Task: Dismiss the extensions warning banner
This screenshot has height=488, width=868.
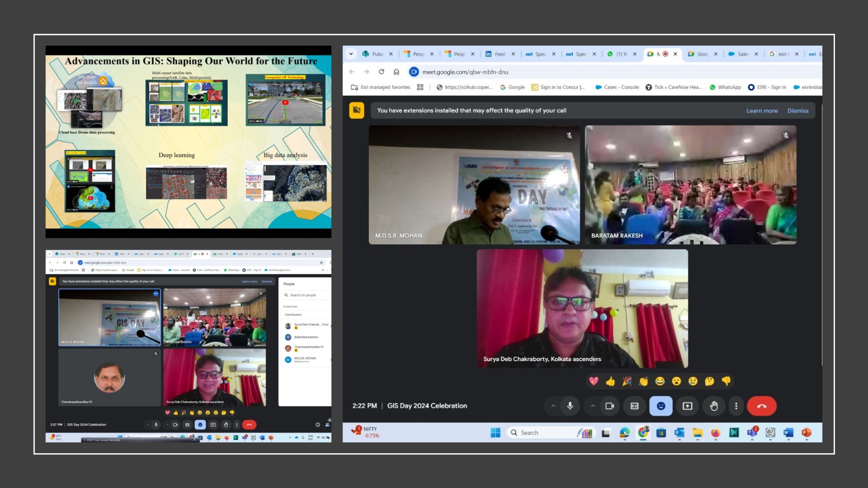Action: (797, 111)
